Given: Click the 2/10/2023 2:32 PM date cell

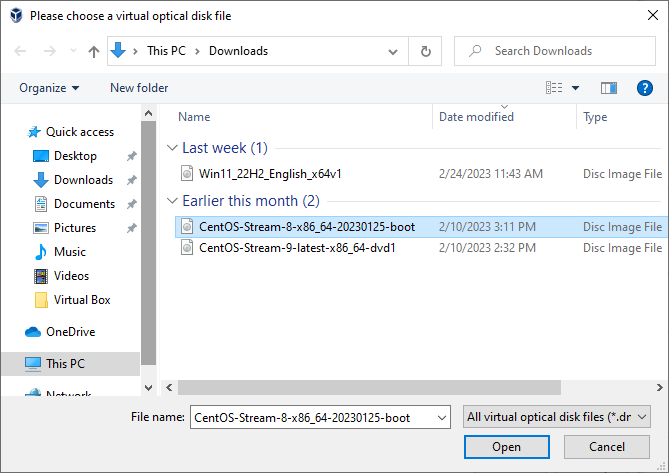Looking at the screenshot, I should point(487,248).
